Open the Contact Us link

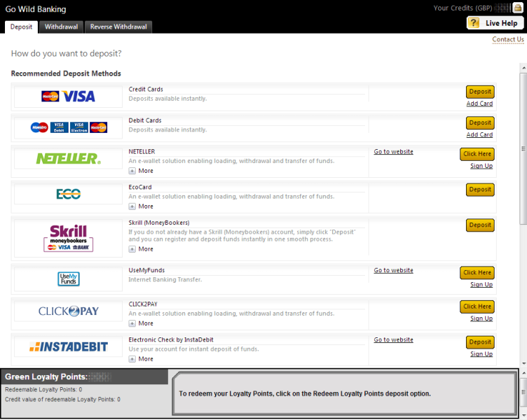[508, 39]
